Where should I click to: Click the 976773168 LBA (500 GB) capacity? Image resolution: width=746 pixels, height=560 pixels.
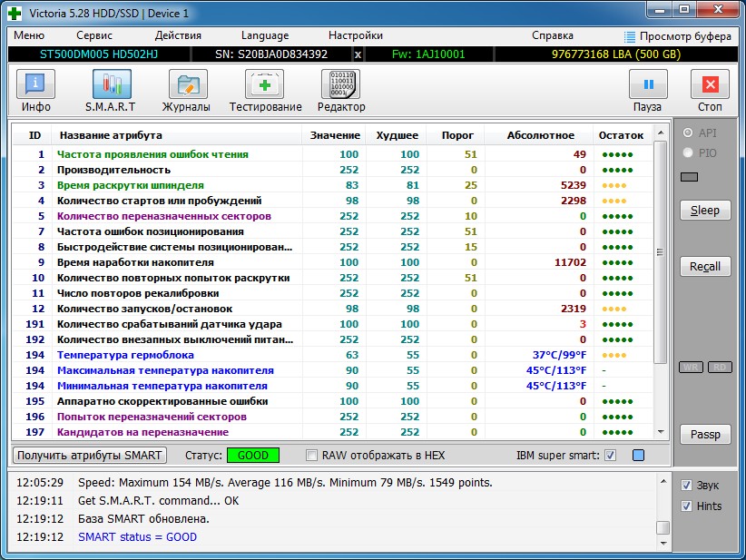point(616,54)
